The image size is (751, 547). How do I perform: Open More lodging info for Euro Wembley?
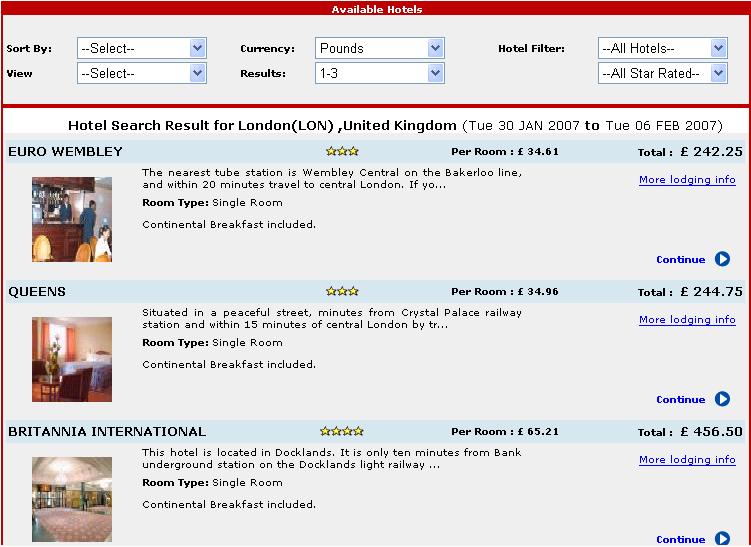coord(687,180)
